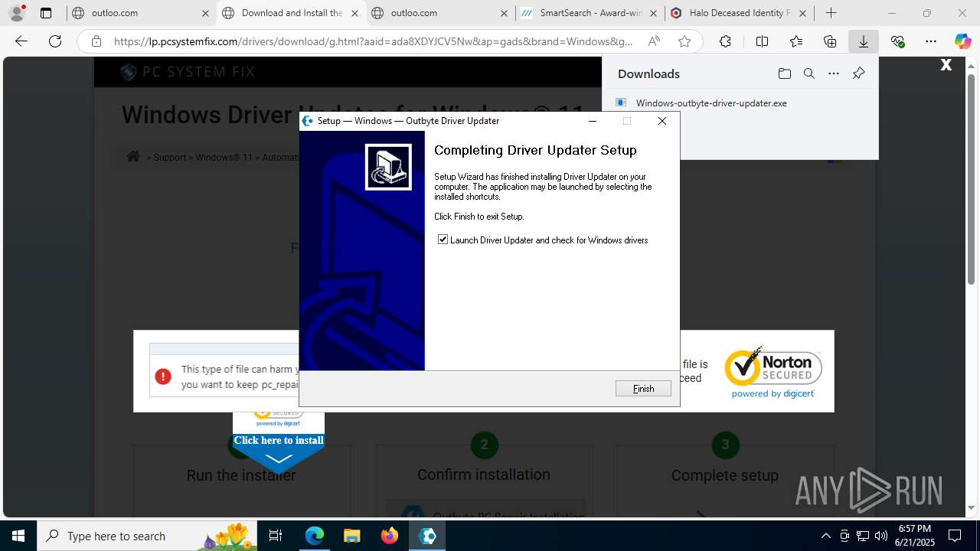Click page scrollbar down arrow
980x551 pixels.
point(972,507)
